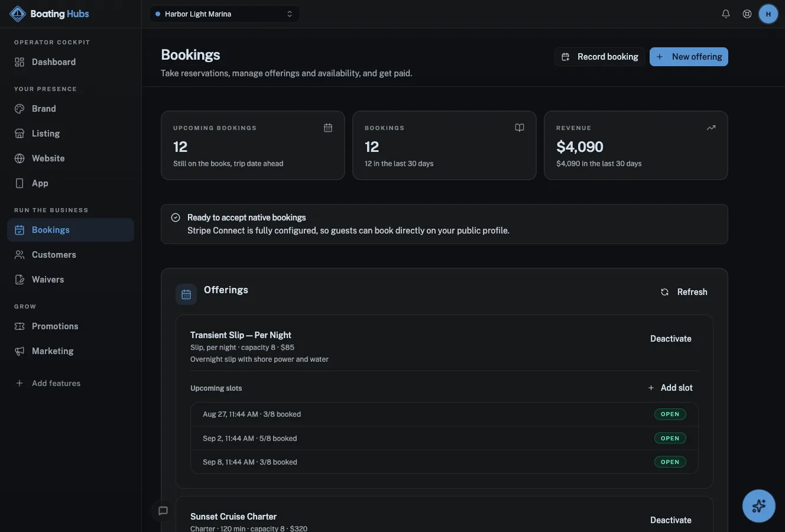Open Promotions in the sidebar
Image resolution: width=785 pixels, height=532 pixels.
[x=71, y=326]
